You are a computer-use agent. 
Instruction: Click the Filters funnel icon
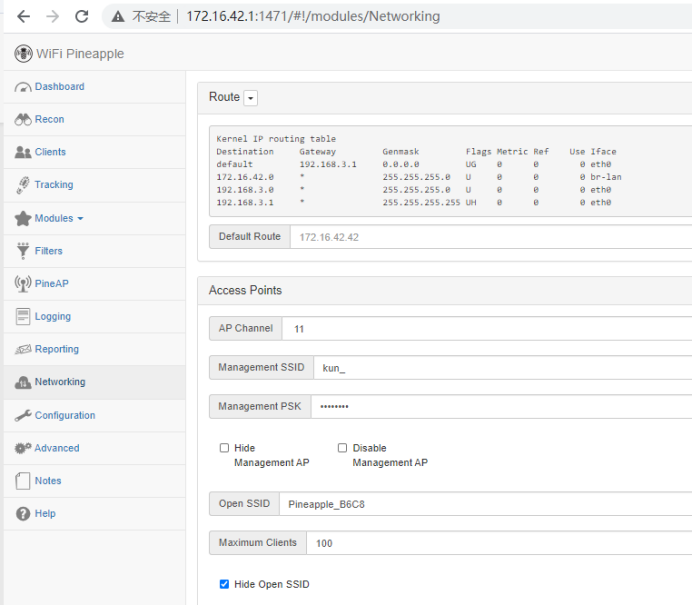(x=24, y=251)
